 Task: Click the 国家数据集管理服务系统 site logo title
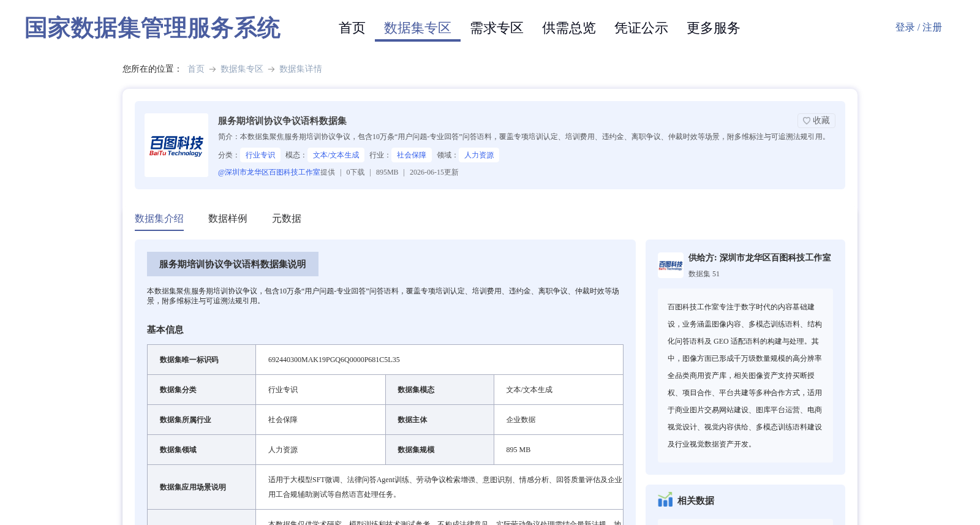point(152,28)
